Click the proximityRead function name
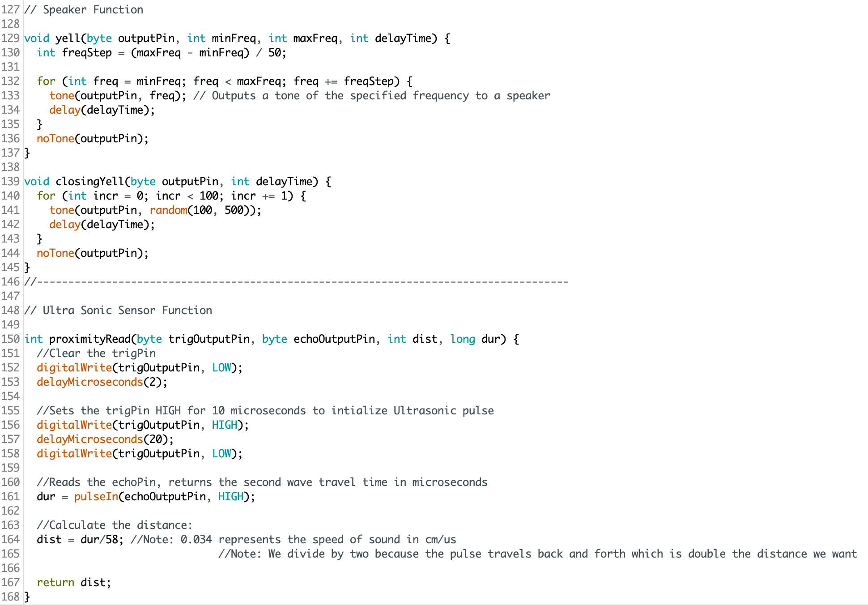The width and height of the screenshot is (868, 605). point(89,339)
